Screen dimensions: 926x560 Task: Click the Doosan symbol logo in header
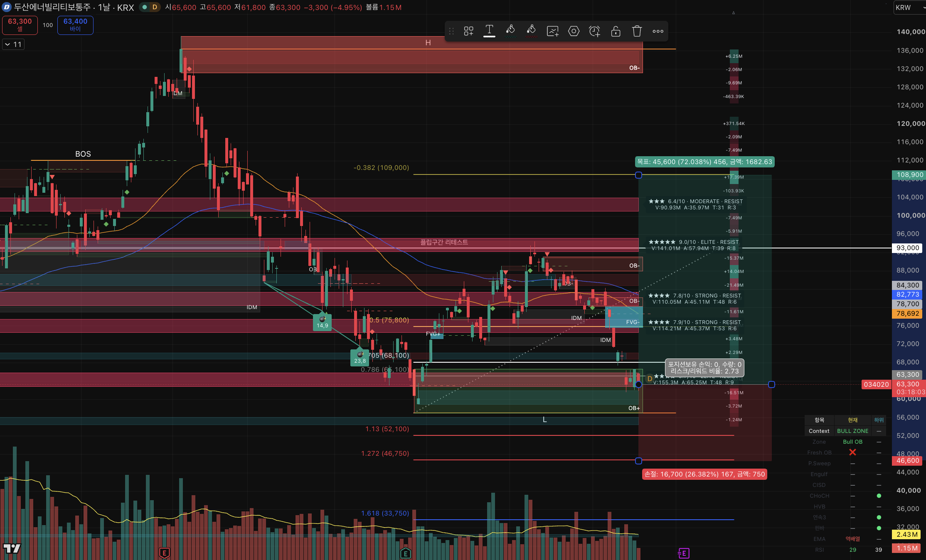pyautogui.click(x=7, y=7)
